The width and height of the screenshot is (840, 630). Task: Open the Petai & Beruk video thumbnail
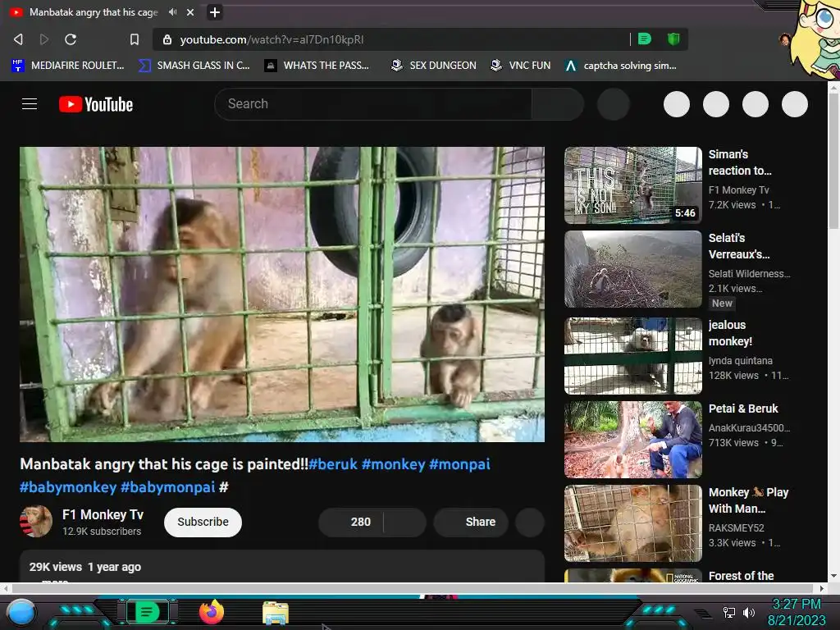click(633, 440)
